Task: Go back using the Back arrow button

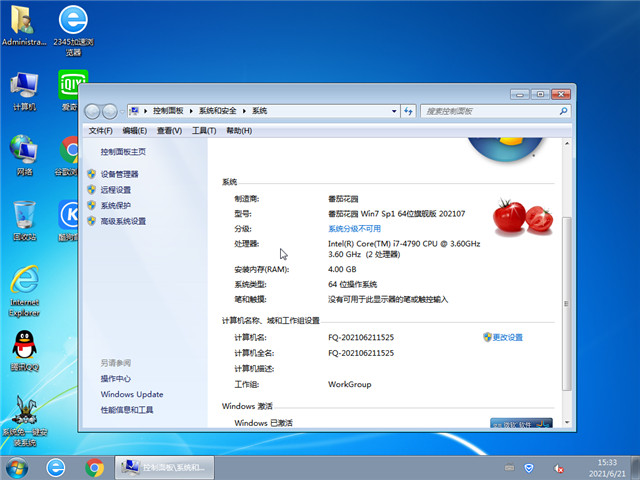Action: point(92,111)
